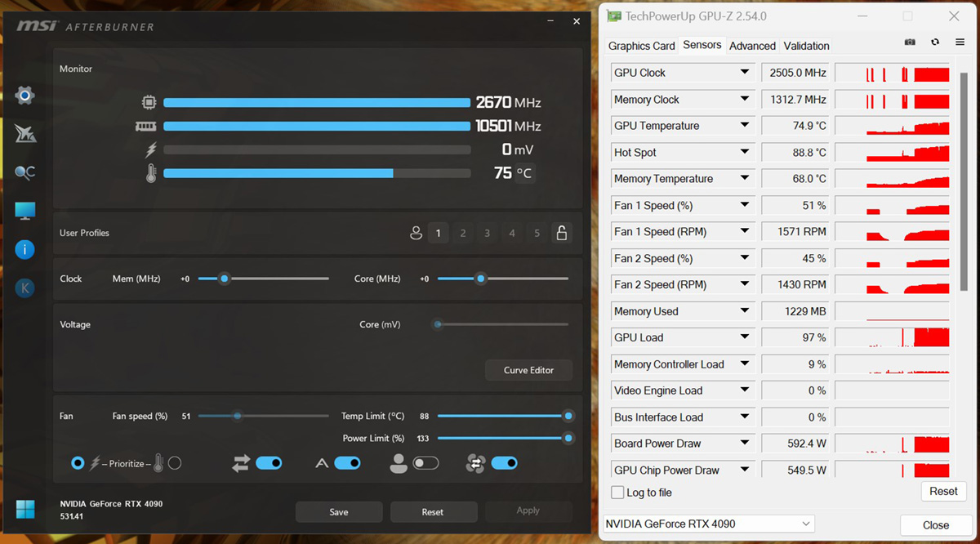
Task: Switch the temperature unit °C button
Action: 526,173
